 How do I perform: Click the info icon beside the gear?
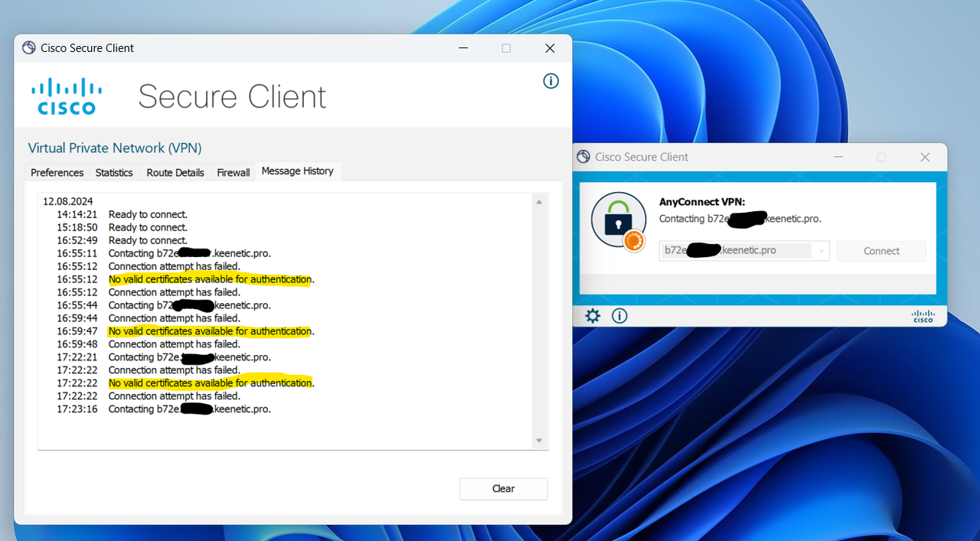(619, 315)
